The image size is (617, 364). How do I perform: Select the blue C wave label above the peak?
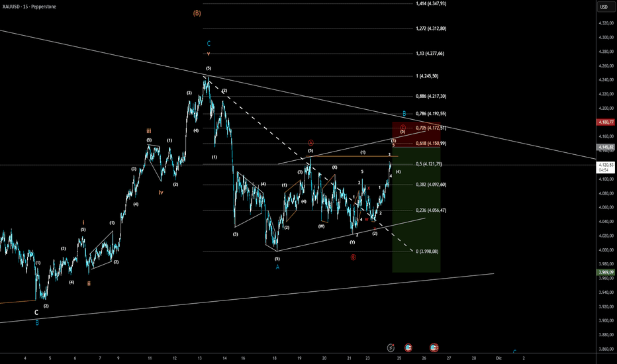coord(209,44)
